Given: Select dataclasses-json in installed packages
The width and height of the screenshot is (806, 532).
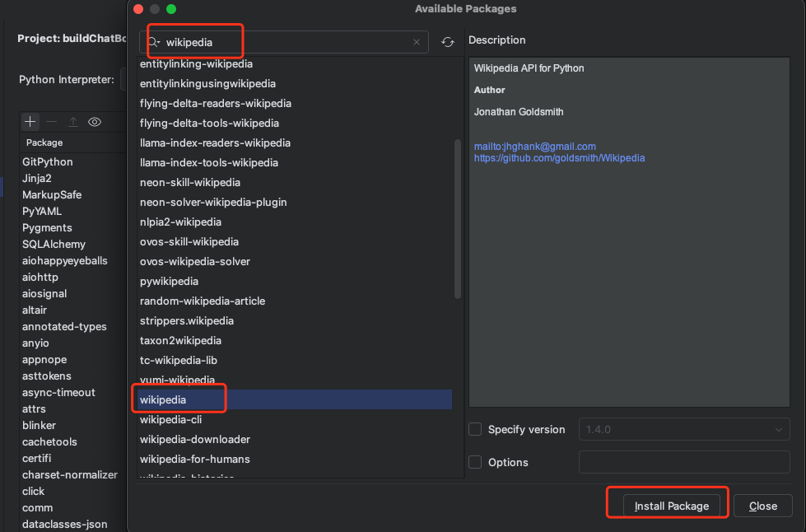Looking at the screenshot, I should coord(65,524).
